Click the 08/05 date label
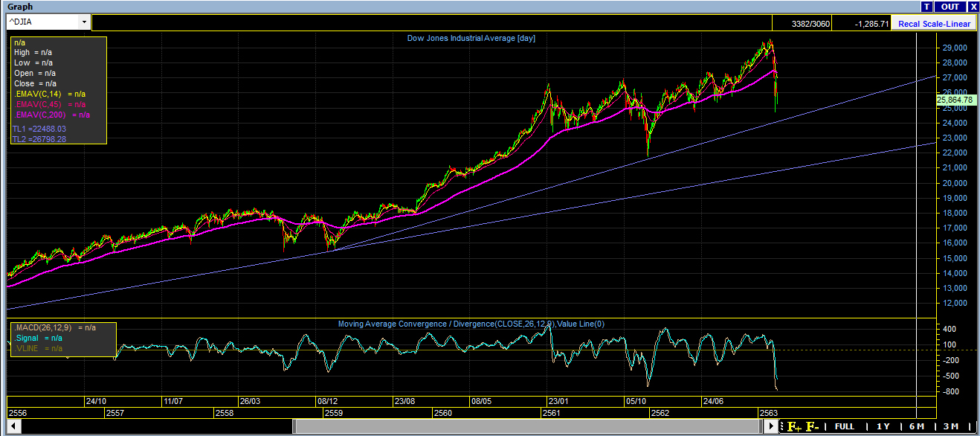The height and width of the screenshot is (436, 980). click(x=481, y=401)
